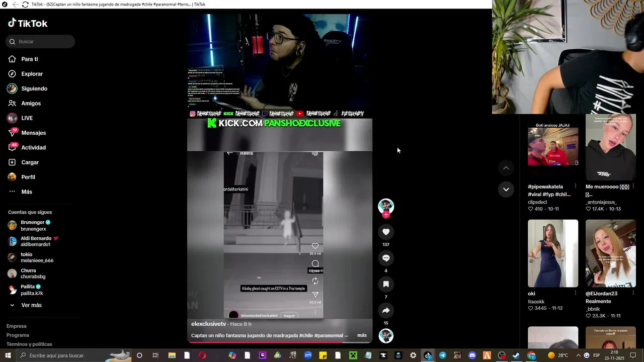The image size is (644, 362).
Task: Go to previous video with up chevron
Action: pos(506,168)
